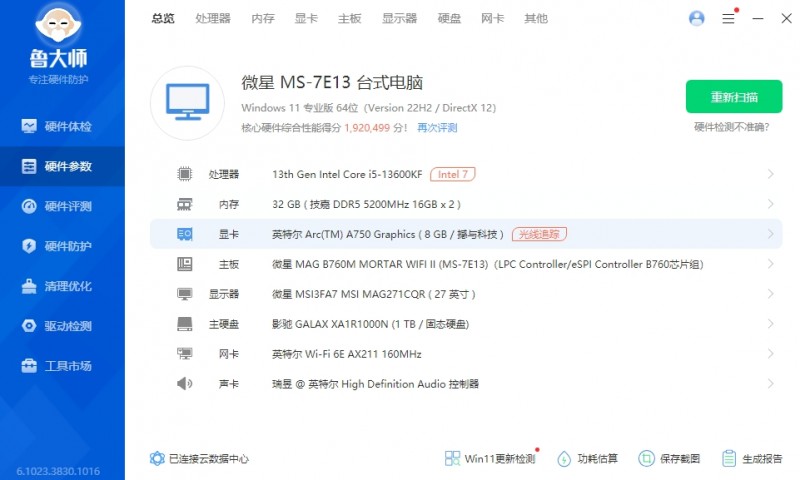The height and width of the screenshot is (480, 800).
Task: Click the 32 GB DDR5 5200MHz memory text
Action: [x=366, y=204]
